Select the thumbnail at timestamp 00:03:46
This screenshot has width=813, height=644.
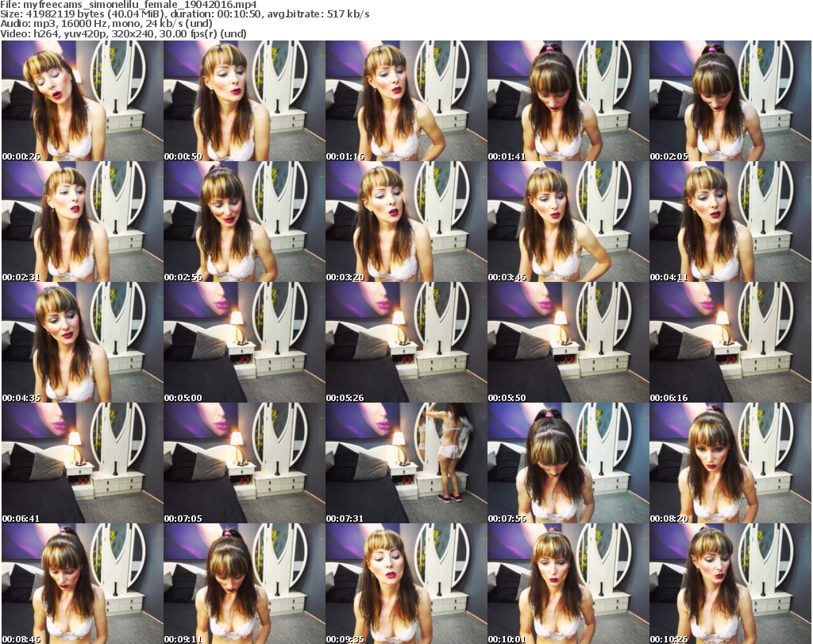[568, 222]
